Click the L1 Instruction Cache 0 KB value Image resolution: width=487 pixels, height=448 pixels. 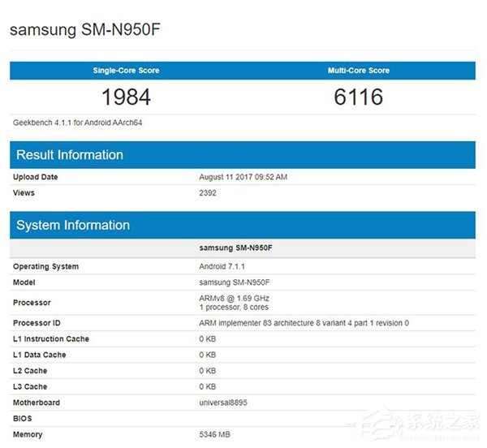(208, 339)
